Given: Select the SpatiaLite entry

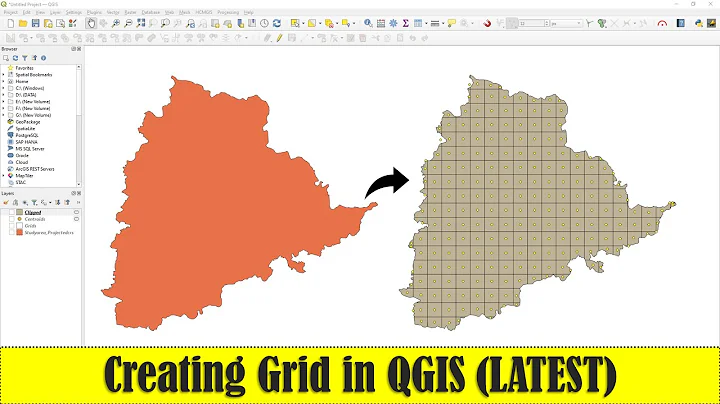Looking at the screenshot, I should coord(25,129).
